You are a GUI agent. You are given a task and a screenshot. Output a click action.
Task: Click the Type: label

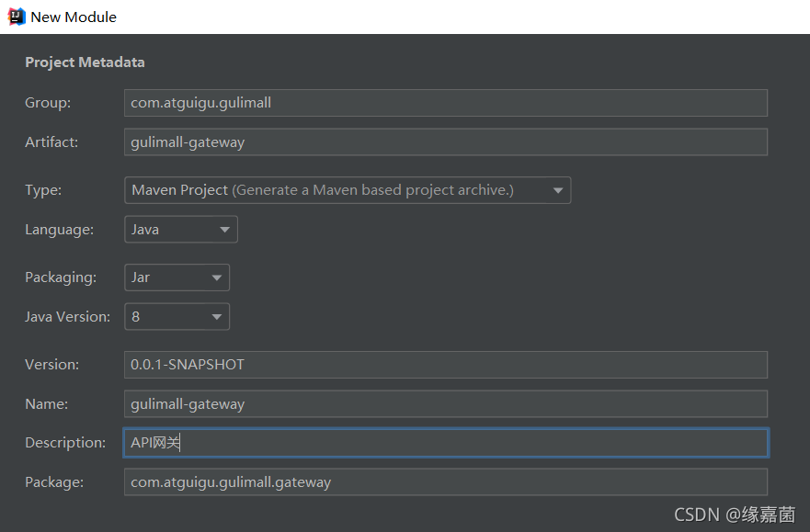click(x=43, y=190)
